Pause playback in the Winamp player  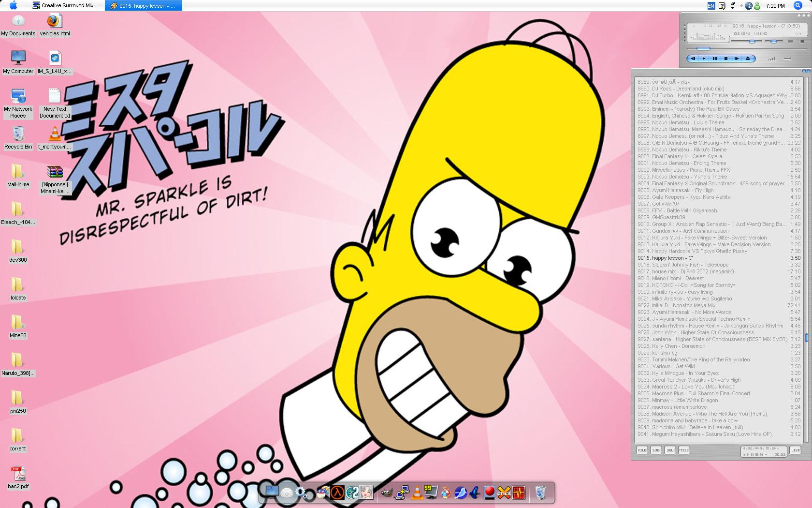pos(715,59)
